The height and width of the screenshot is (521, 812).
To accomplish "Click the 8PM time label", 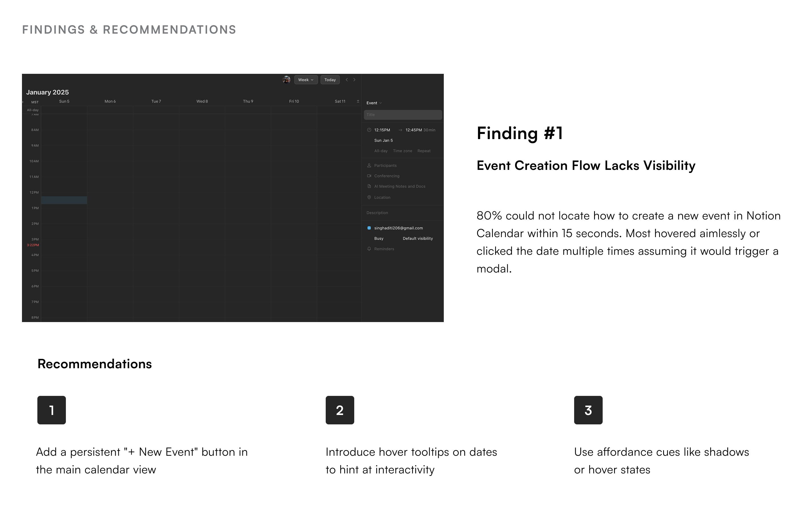I will [x=35, y=318].
